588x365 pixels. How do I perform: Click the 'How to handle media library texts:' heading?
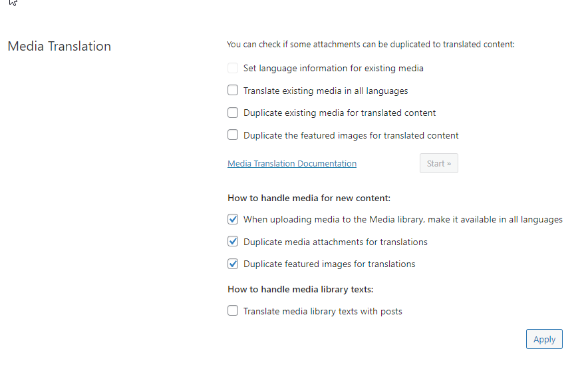click(301, 290)
